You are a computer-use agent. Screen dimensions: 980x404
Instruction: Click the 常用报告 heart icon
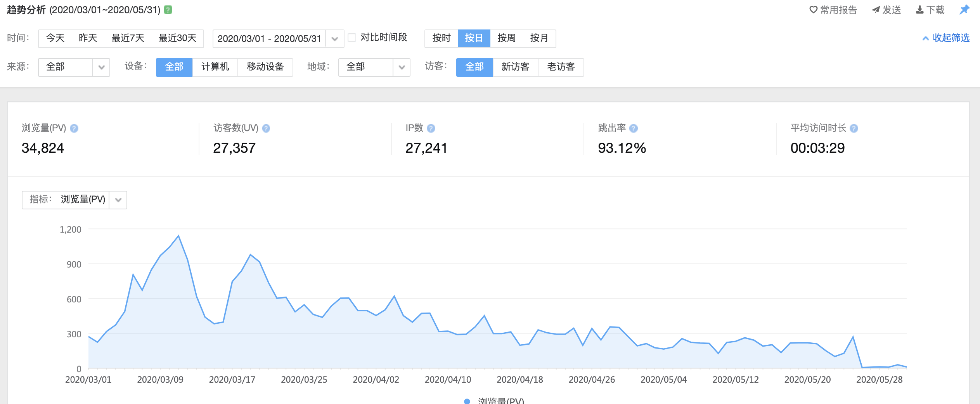point(813,10)
